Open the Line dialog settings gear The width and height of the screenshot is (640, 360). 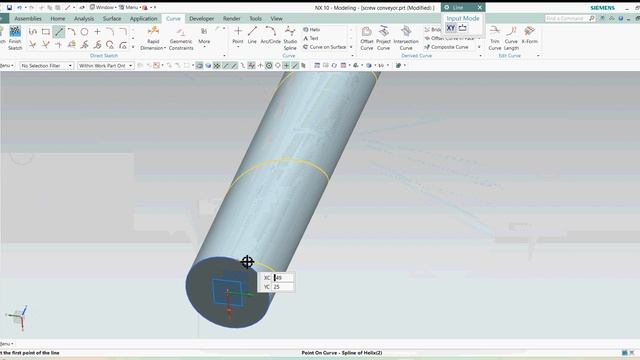(x=447, y=7)
